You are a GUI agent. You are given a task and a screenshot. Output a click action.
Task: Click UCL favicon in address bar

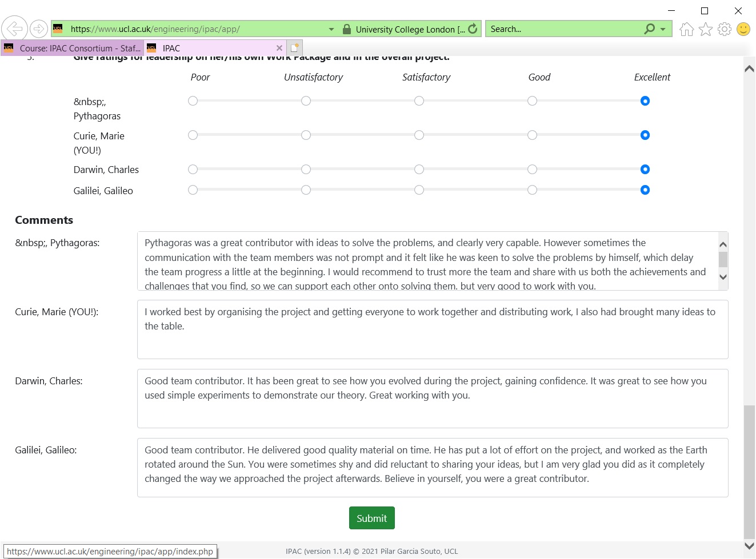58,29
